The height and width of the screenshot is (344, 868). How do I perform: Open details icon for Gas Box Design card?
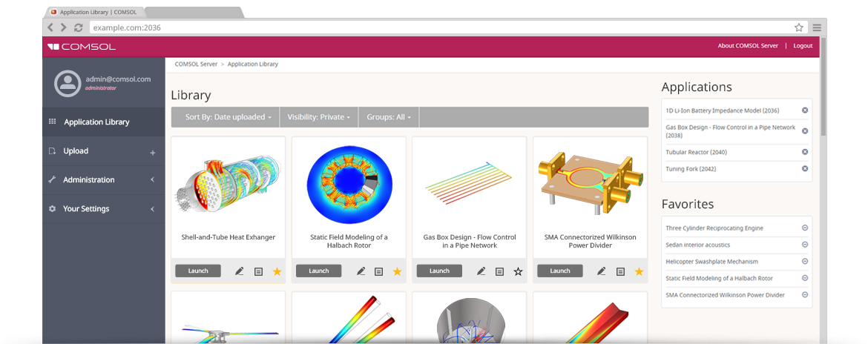[x=499, y=271]
